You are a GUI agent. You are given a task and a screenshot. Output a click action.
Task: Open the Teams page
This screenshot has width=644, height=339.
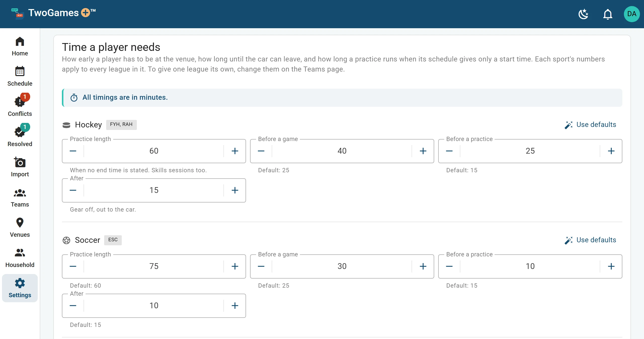(x=20, y=198)
